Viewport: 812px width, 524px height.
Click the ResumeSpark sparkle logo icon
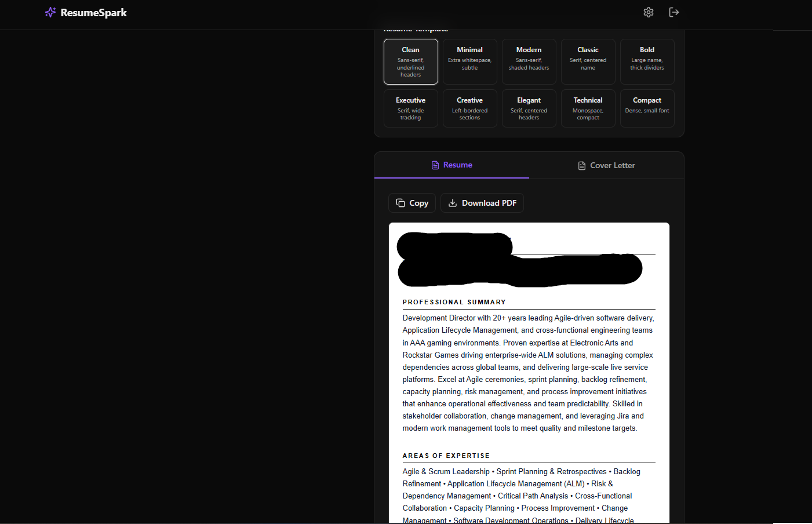50,12
